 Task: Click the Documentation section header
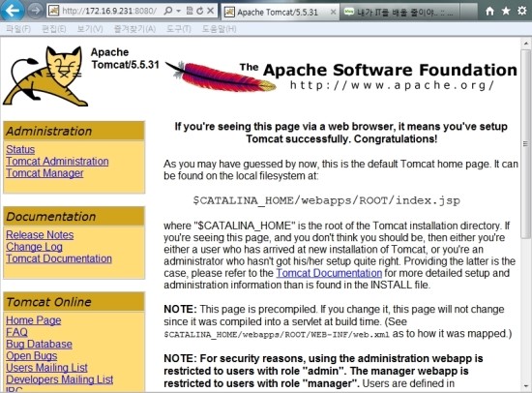point(74,217)
